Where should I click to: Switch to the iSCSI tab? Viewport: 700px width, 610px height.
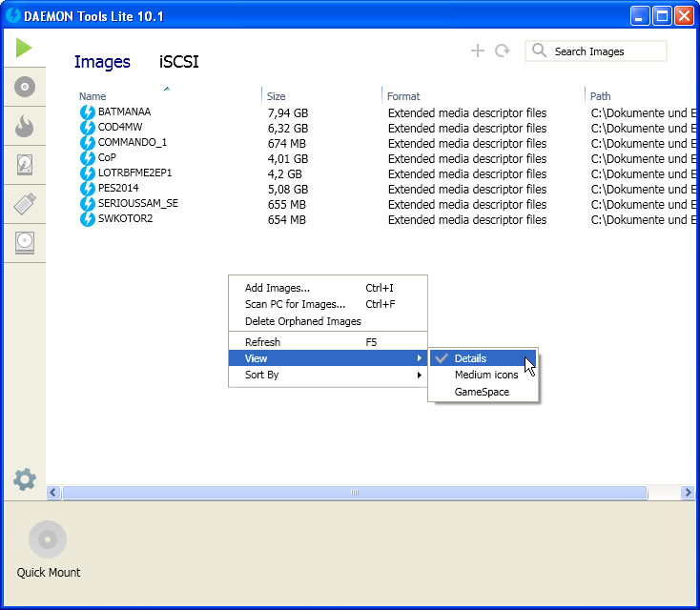click(178, 62)
